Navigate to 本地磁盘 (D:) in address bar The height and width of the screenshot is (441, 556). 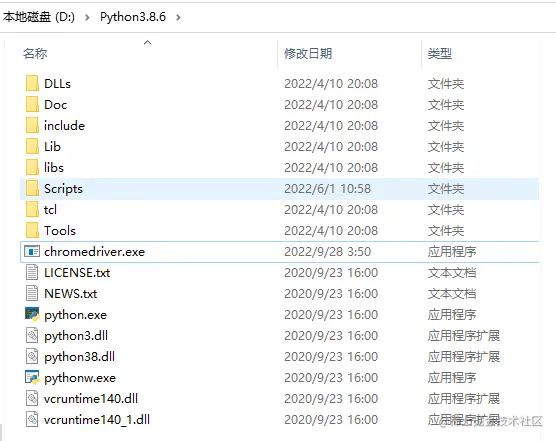(x=39, y=17)
